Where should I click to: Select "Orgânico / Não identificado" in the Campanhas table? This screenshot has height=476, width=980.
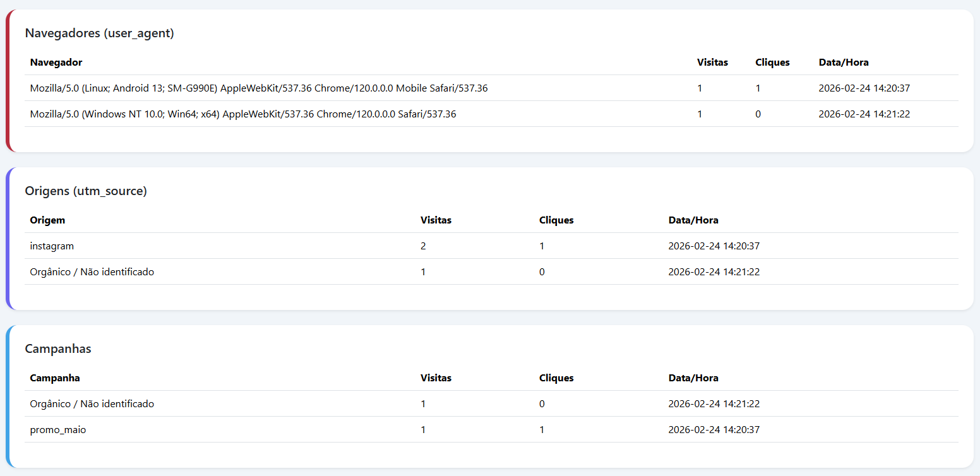[x=92, y=404]
